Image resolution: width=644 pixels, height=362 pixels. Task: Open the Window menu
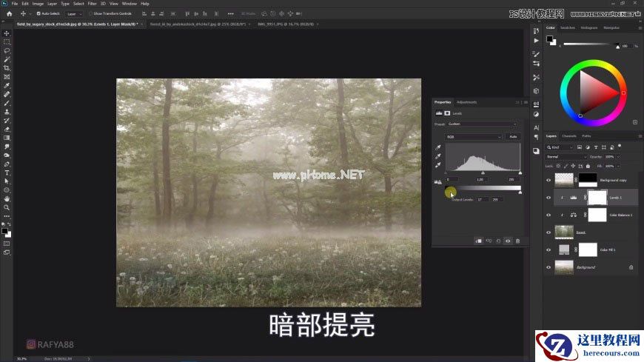tap(130, 3)
